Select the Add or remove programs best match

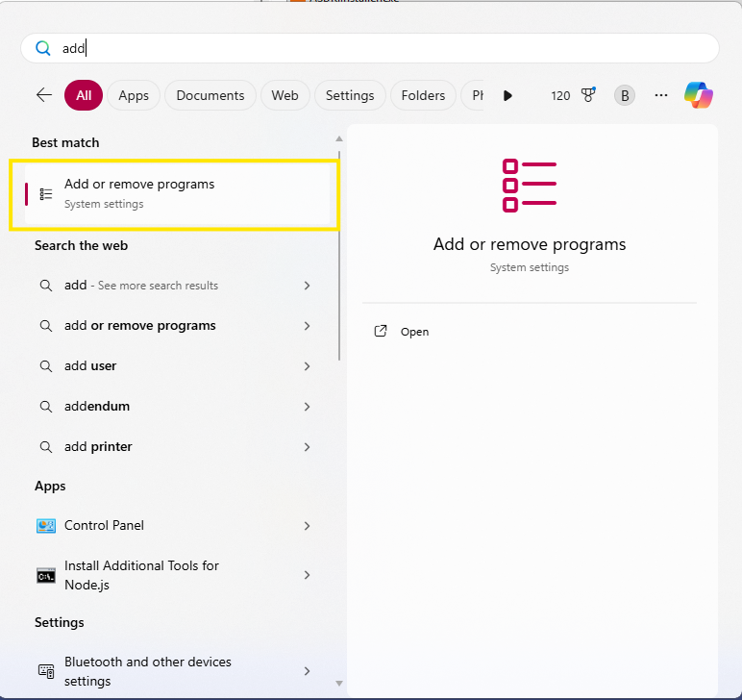[x=173, y=194]
